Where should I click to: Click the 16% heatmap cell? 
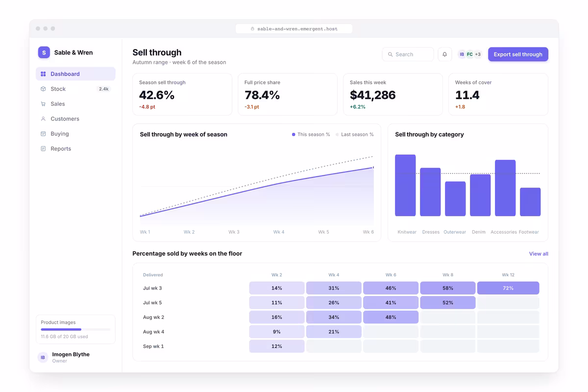(277, 317)
